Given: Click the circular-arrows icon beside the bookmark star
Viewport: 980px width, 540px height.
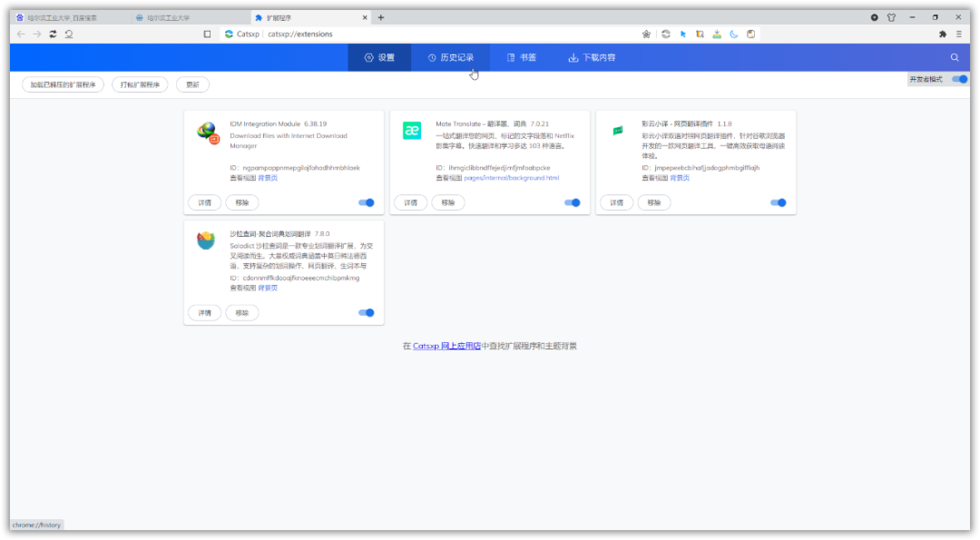Looking at the screenshot, I should tap(666, 34).
